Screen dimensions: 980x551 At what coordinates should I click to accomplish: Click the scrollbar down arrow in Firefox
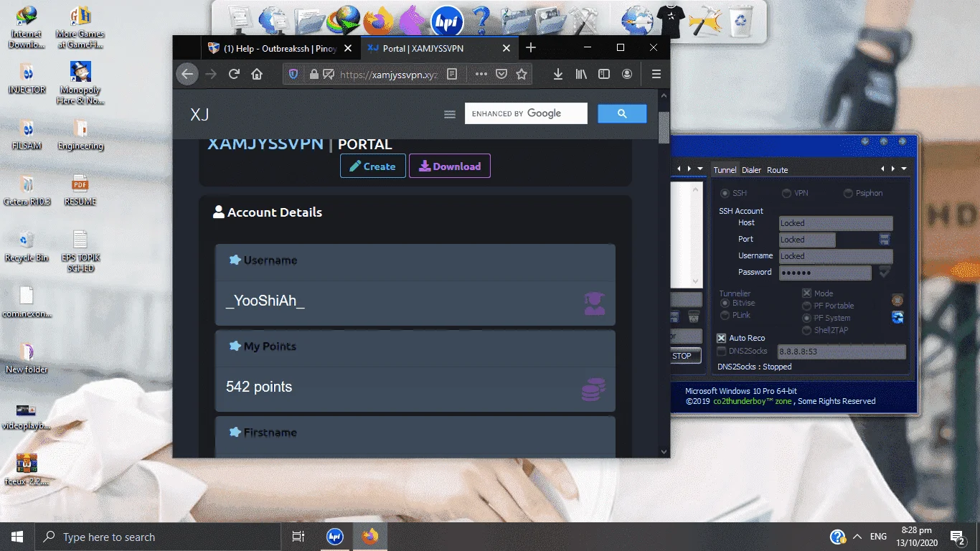pos(664,452)
